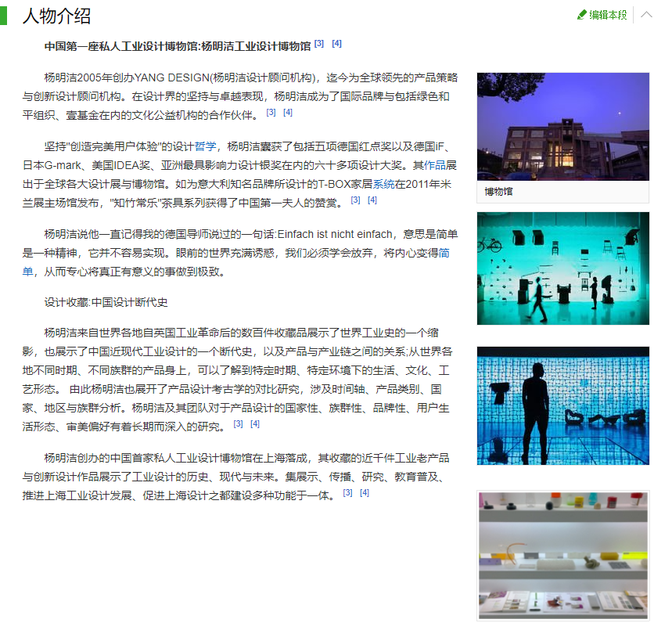
Task: Open 编辑本段 to edit this section
Action: pyautogui.click(x=608, y=15)
